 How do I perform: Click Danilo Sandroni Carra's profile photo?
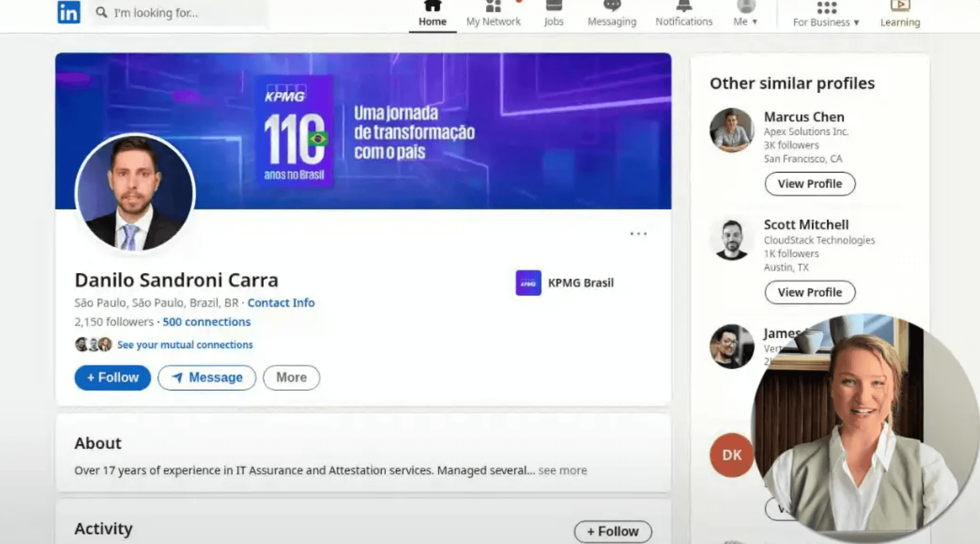[135, 193]
